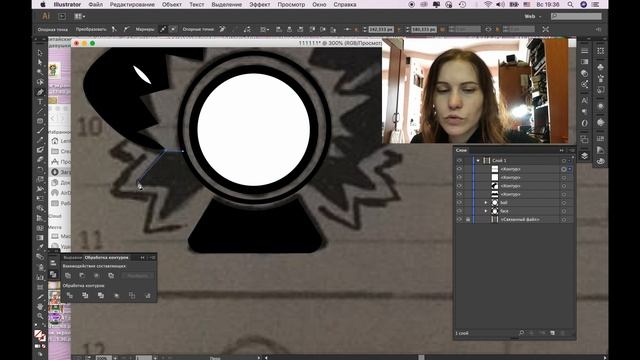Viewport: 640px width, 360px height.
Task: Collapse the Pathfinder panel using double-arrow icon
Action: coord(142,258)
